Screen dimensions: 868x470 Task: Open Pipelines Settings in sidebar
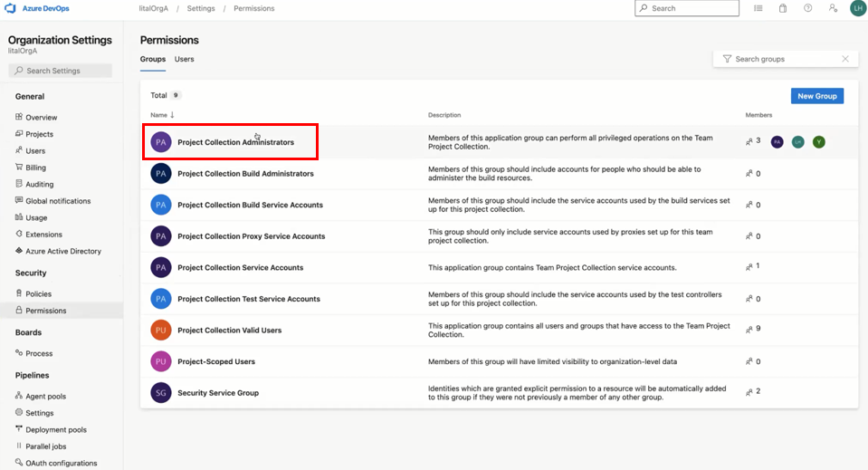(39, 413)
